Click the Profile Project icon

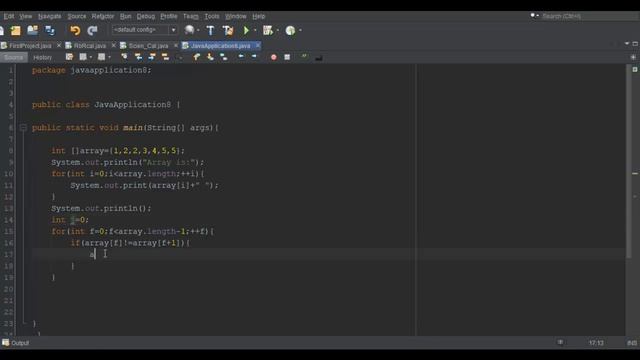(290, 31)
